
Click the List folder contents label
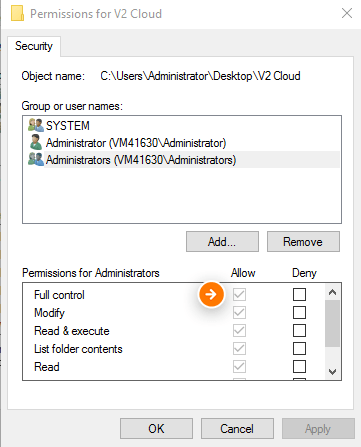78,349
